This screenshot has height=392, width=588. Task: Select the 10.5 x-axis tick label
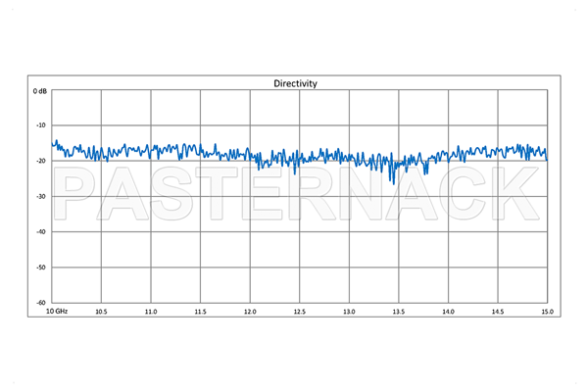coord(101,312)
